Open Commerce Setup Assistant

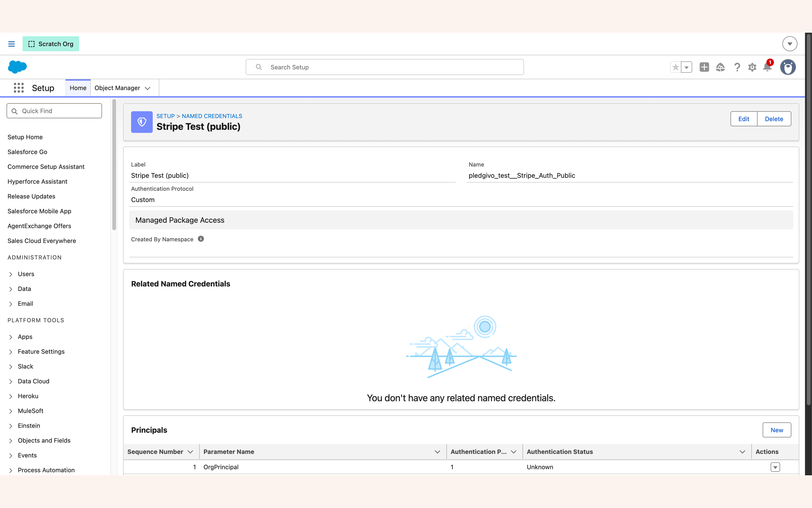tap(46, 167)
